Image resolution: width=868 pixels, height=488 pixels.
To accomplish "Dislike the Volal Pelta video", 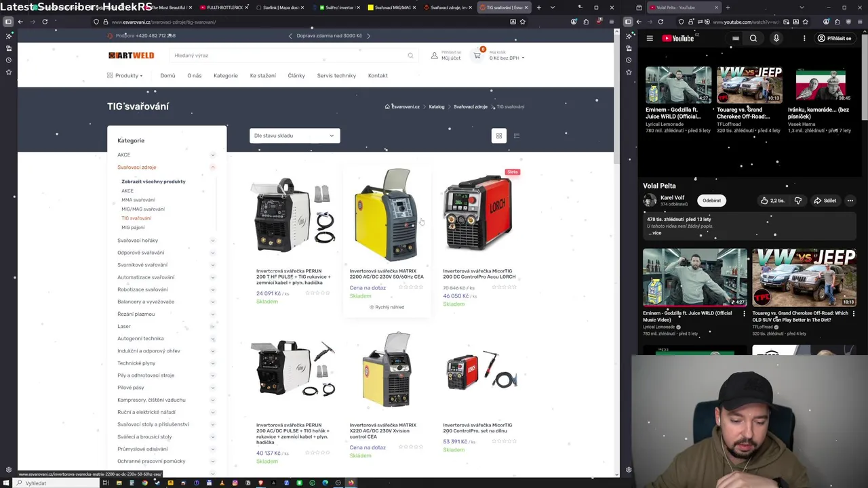I will (x=798, y=201).
